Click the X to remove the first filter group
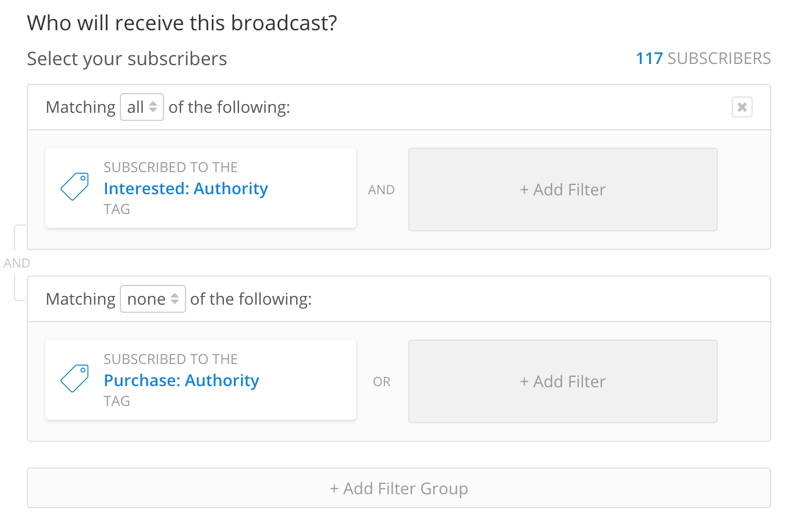This screenshot has height=528, width=812. tap(742, 106)
